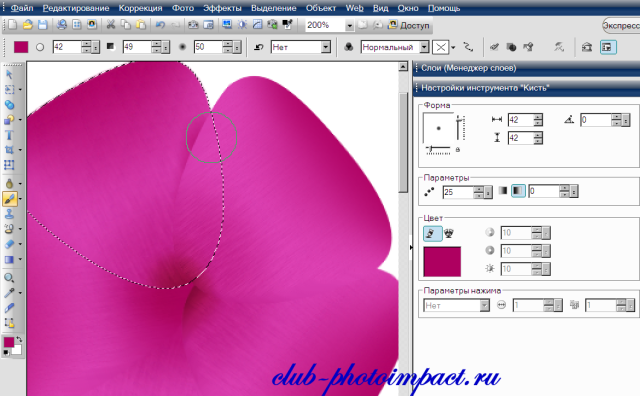Click the Save diskette icon
640x396 pixels.
(43, 25)
